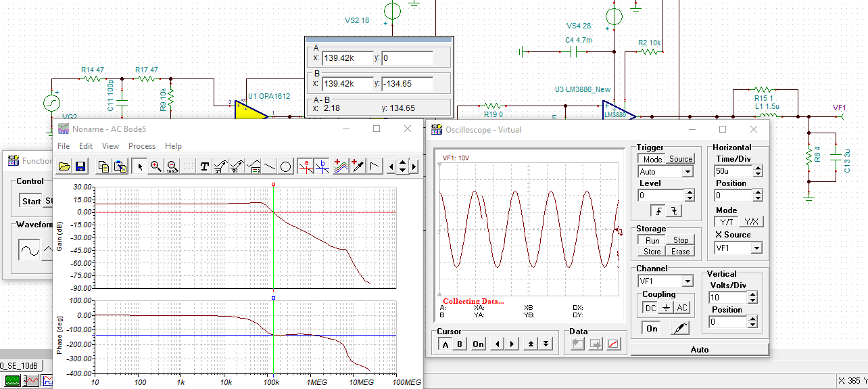Toggle the channel On button
The width and height of the screenshot is (868, 389).
tap(652, 328)
